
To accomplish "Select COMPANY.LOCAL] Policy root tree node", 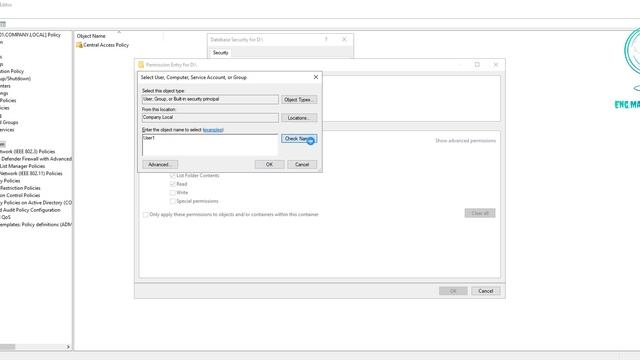I will coord(30,35).
